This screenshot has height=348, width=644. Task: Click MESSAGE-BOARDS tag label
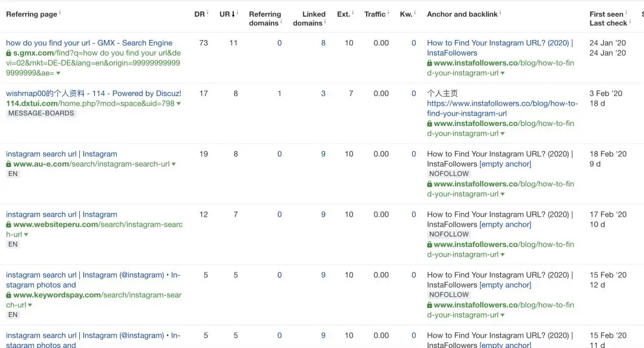click(41, 113)
